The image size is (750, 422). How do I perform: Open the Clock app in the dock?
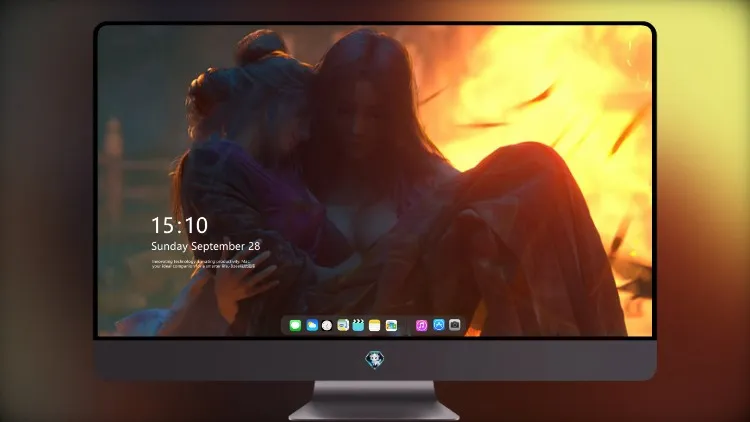click(327, 325)
